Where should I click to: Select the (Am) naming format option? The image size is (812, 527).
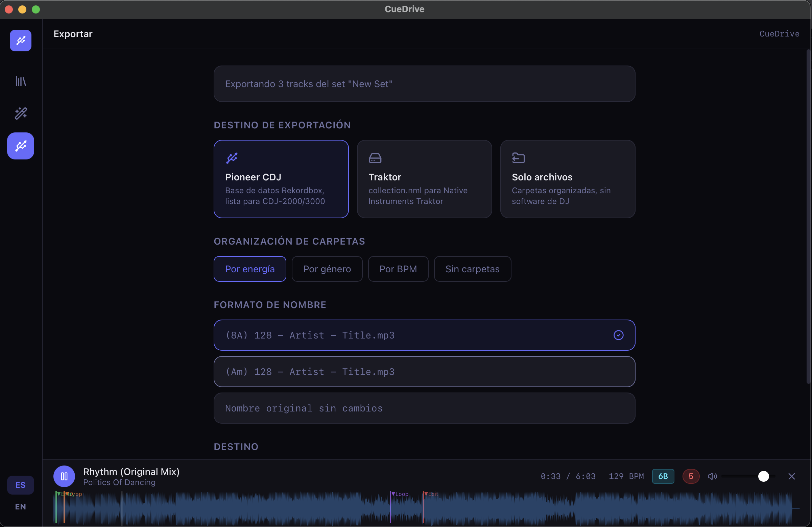(424, 372)
